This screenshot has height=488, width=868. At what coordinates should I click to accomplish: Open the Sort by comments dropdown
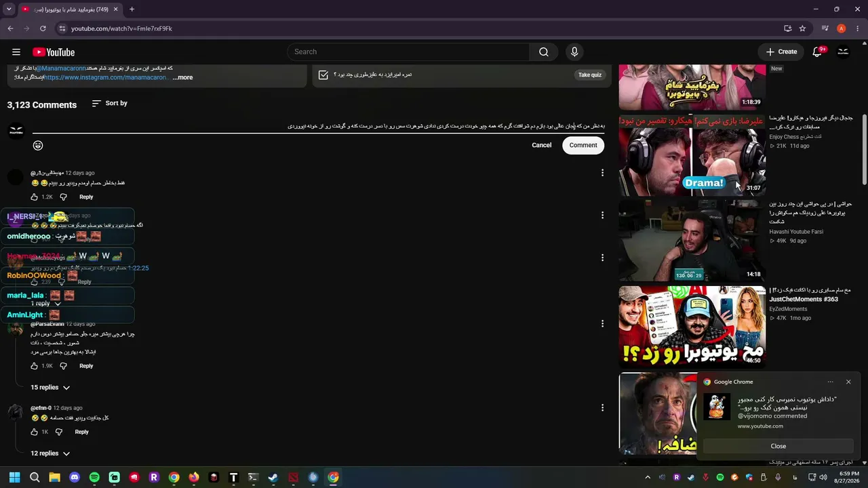pyautogui.click(x=110, y=103)
